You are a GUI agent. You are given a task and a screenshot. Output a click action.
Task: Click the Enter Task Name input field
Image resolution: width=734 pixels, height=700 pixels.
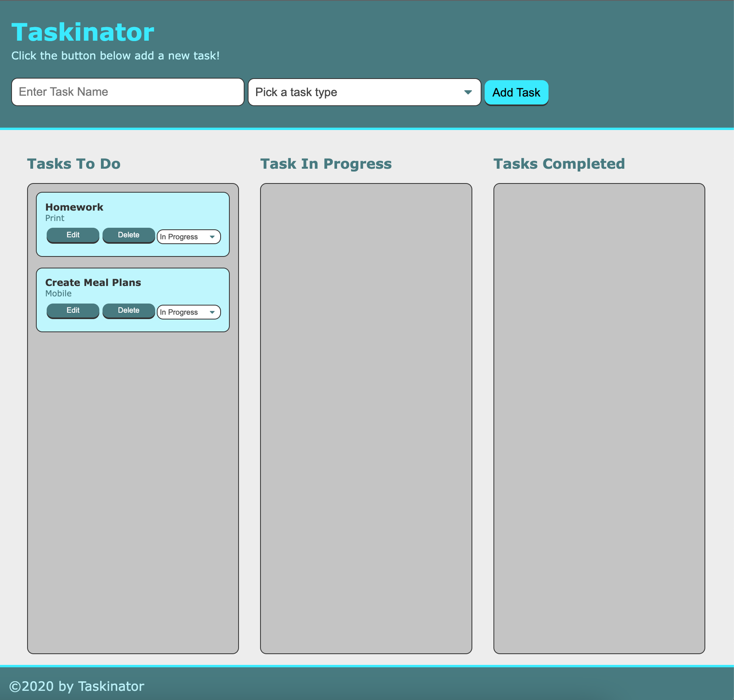pyautogui.click(x=128, y=92)
